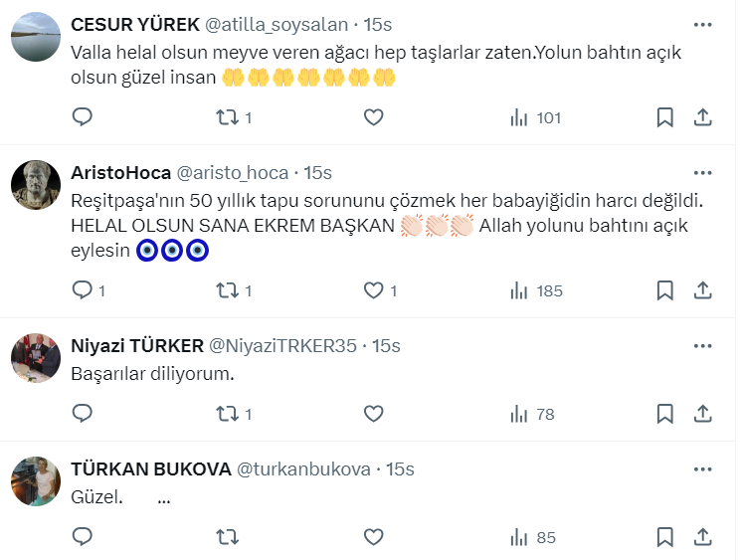Image resolution: width=742 pixels, height=560 pixels.
Task: Open the @aristo_hoca handle link
Action: pos(235,172)
